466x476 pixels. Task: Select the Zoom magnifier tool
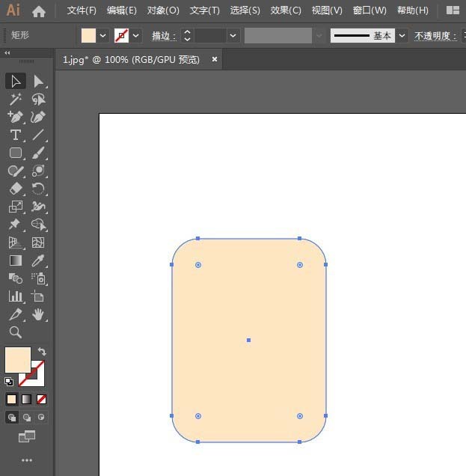(15, 332)
